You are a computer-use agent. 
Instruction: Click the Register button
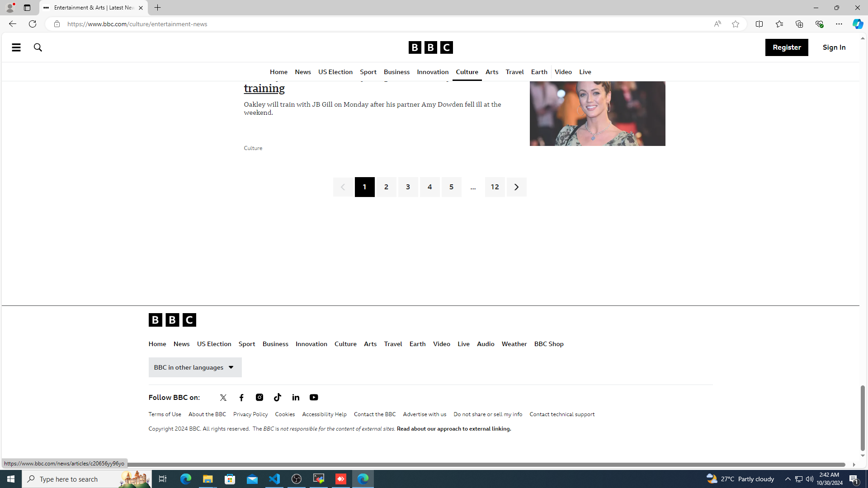786,47
